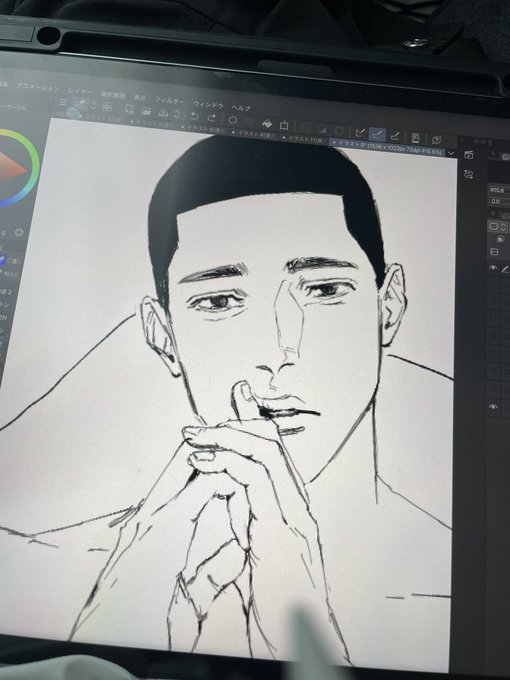Toggle the lower layer visibility eye
This screenshot has height=680, width=510.
point(493,406)
